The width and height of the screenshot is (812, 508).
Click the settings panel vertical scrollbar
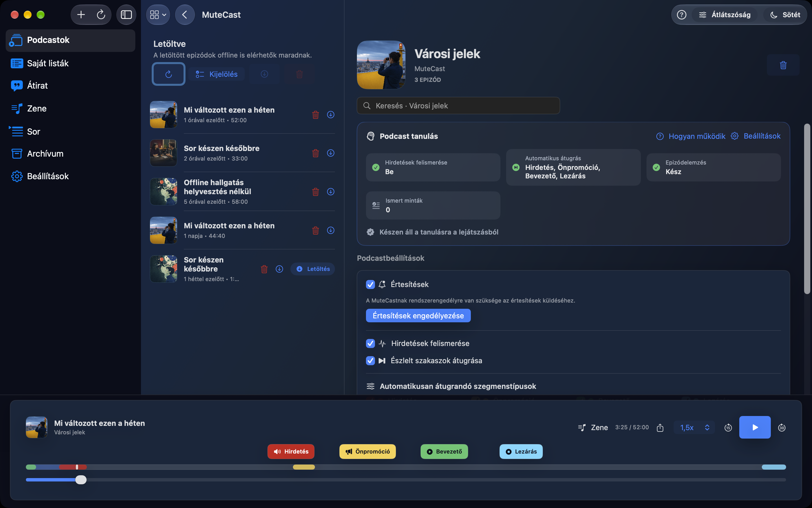807,209
